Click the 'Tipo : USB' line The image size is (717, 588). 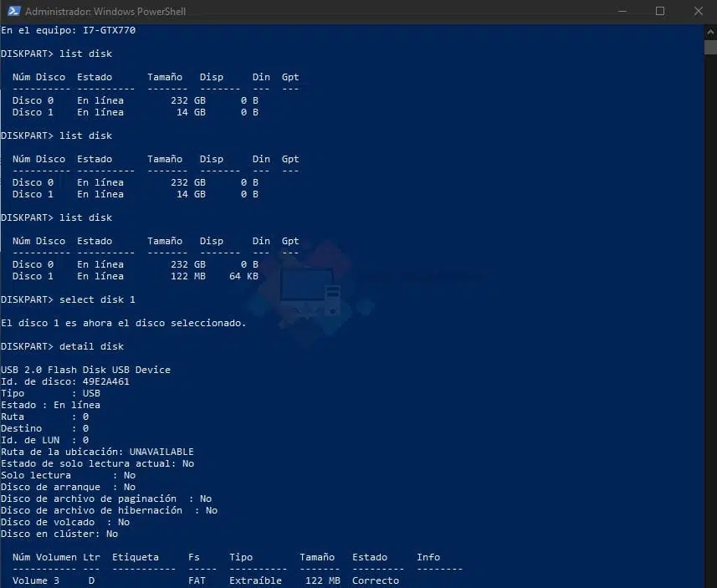tap(50, 393)
